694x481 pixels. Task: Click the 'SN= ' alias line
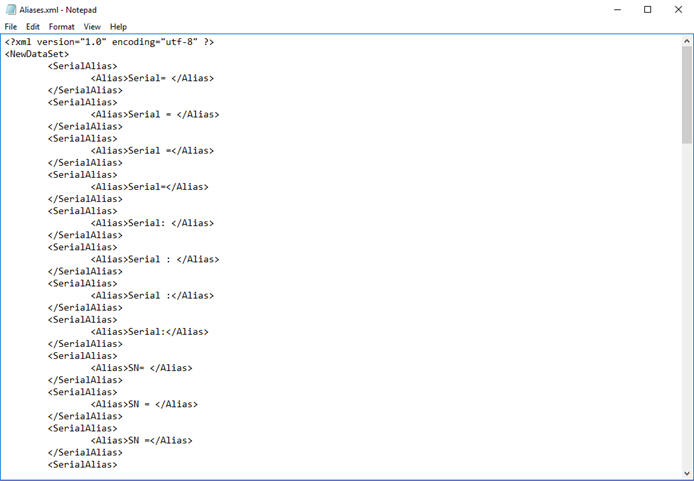(142, 368)
